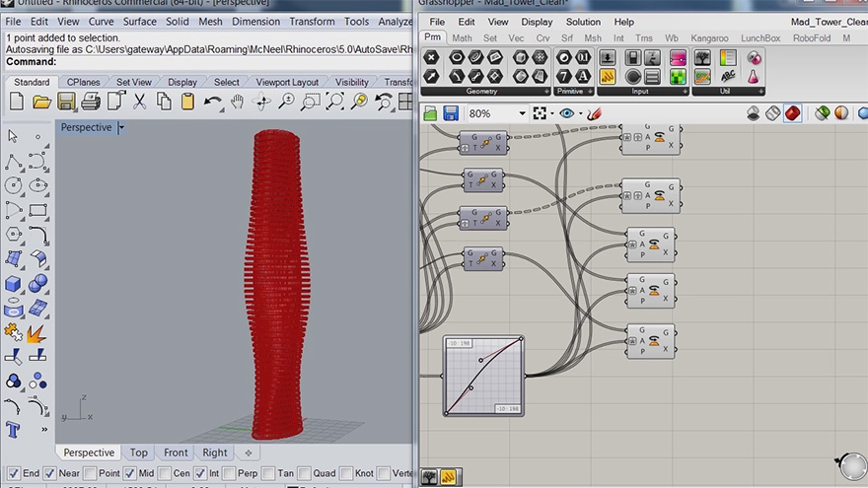The image size is (868, 488).
Task: Activate the Pan hand tool
Action: [x=238, y=102]
